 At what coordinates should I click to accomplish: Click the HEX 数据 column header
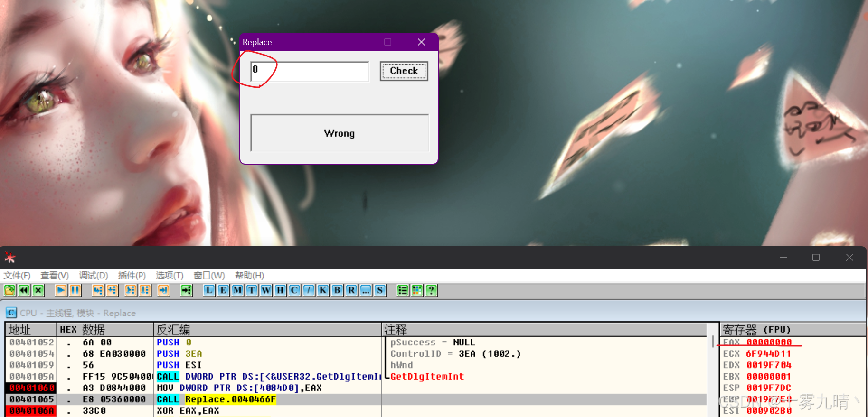point(105,330)
